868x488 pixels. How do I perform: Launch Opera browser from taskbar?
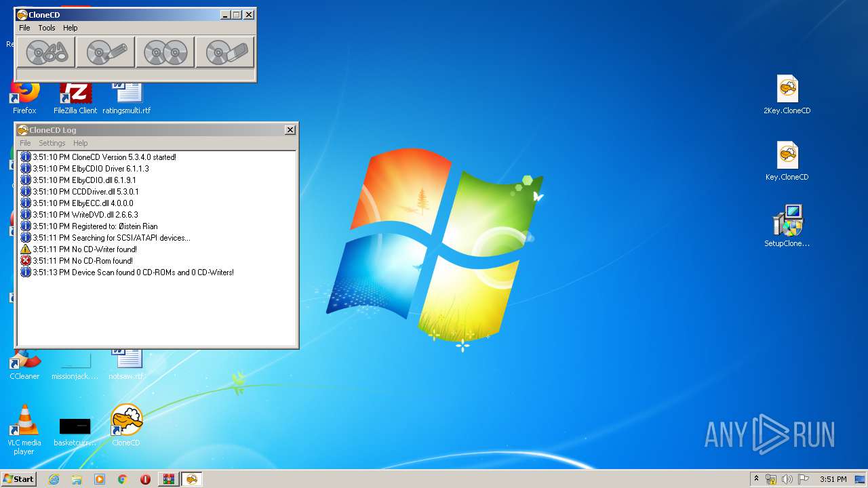click(x=145, y=479)
